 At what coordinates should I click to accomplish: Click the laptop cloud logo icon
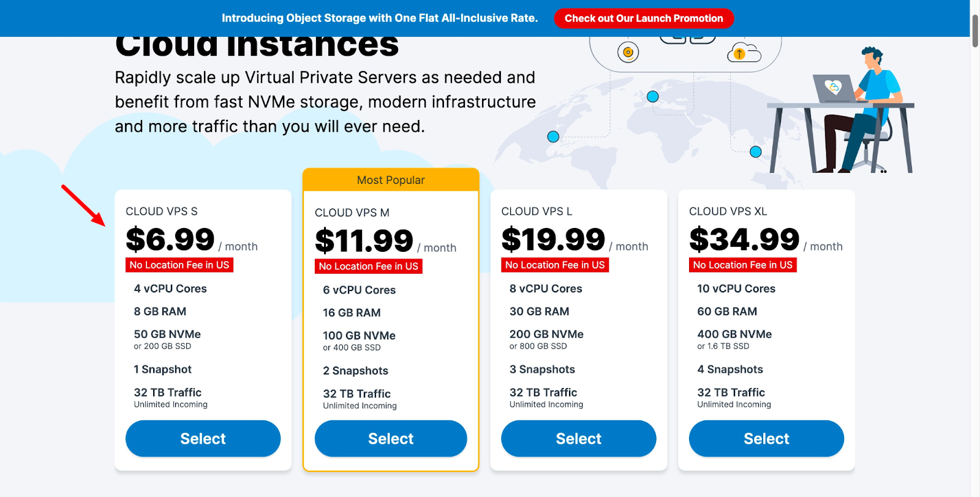(833, 87)
